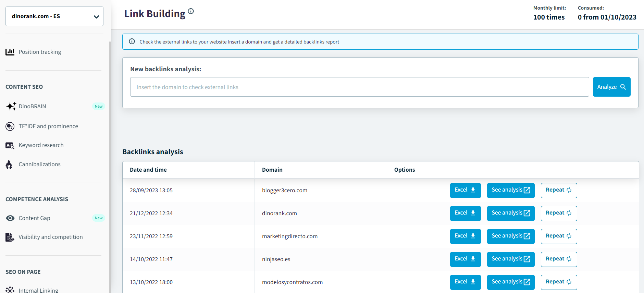This screenshot has height=293, width=644.
Task: Click the info icon beside Link Building title
Action: pos(191,11)
